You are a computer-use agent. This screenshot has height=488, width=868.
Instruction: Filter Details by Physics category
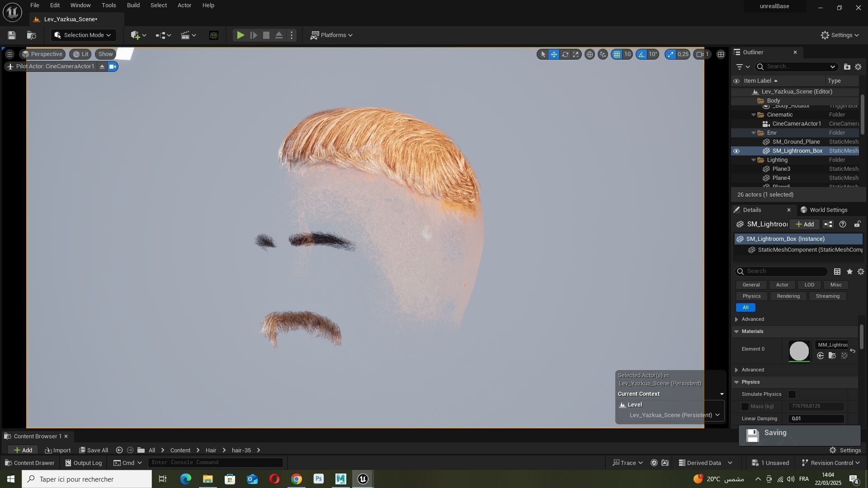point(751,296)
